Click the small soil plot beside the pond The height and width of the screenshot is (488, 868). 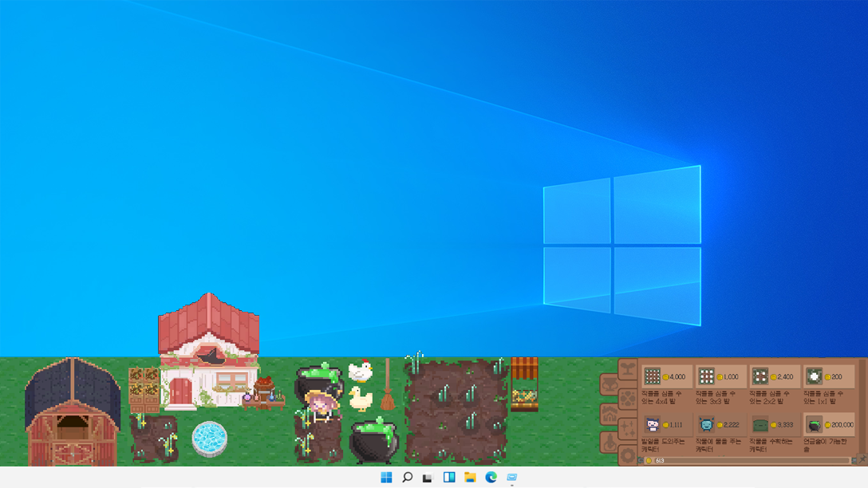[x=154, y=438]
